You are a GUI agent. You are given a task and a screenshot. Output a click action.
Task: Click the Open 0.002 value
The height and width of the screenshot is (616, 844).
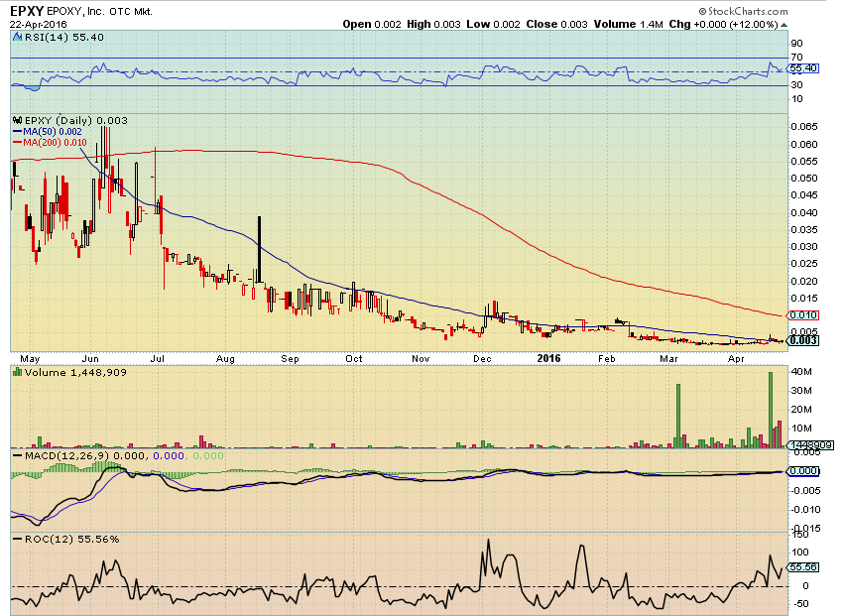[x=372, y=24]
